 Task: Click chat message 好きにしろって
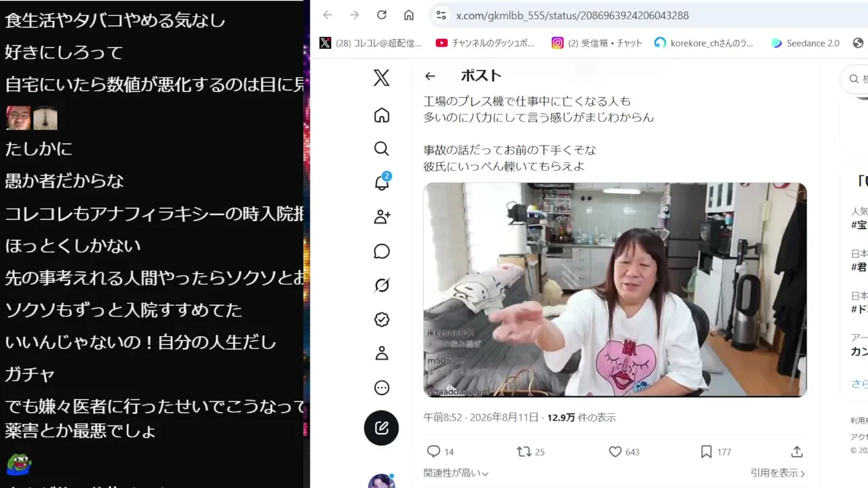[64, 52]
